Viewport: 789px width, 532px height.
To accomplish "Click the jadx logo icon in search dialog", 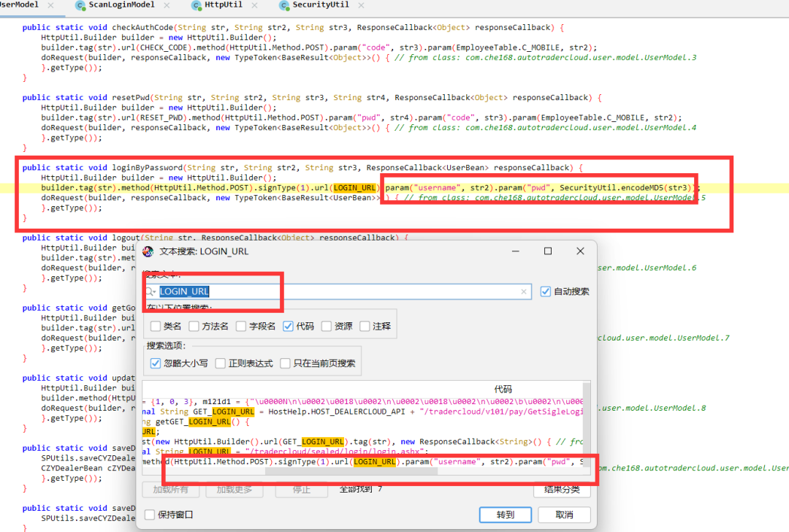I will click(x=148, y=251).
